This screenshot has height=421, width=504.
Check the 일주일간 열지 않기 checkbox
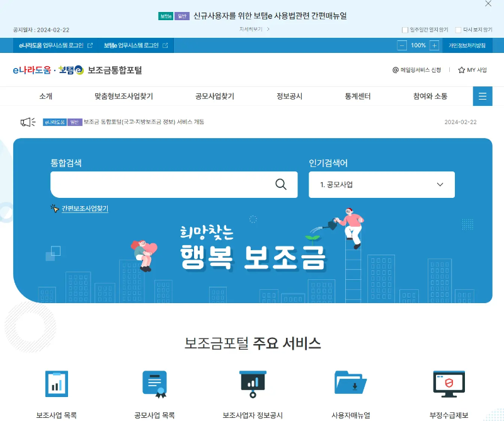coord(405,30)
